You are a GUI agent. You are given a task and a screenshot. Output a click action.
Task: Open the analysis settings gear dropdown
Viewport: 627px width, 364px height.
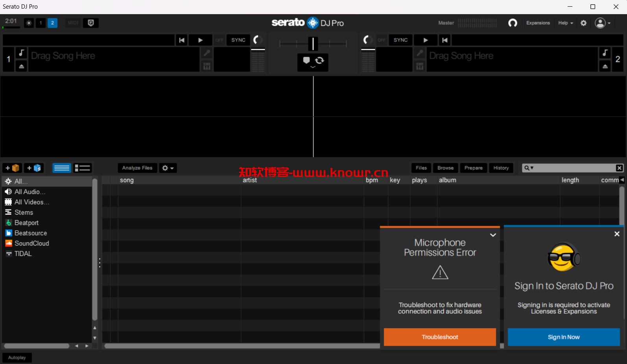pos(168,168)
